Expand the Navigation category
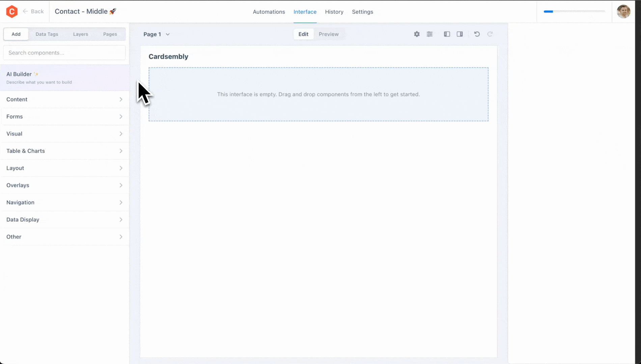The width and height of the screenshot is (641, 364). tap(64, 203)
